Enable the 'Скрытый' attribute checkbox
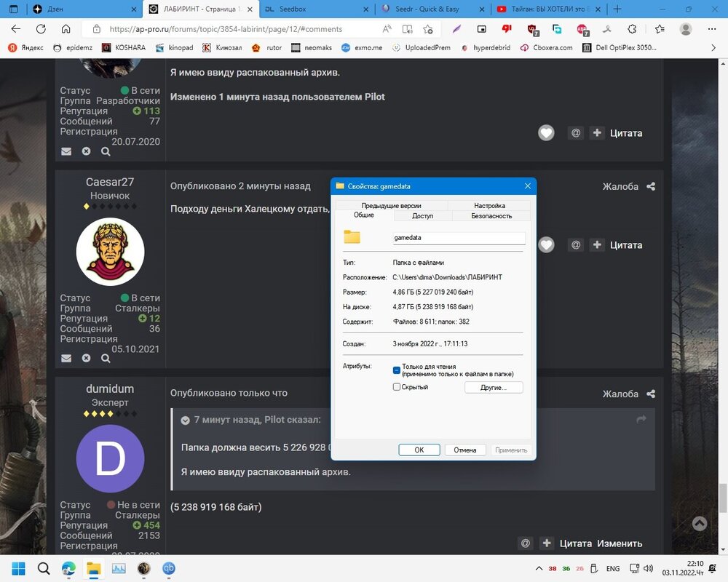The width and height of the screenshot is (728, 582). point(397,387)
